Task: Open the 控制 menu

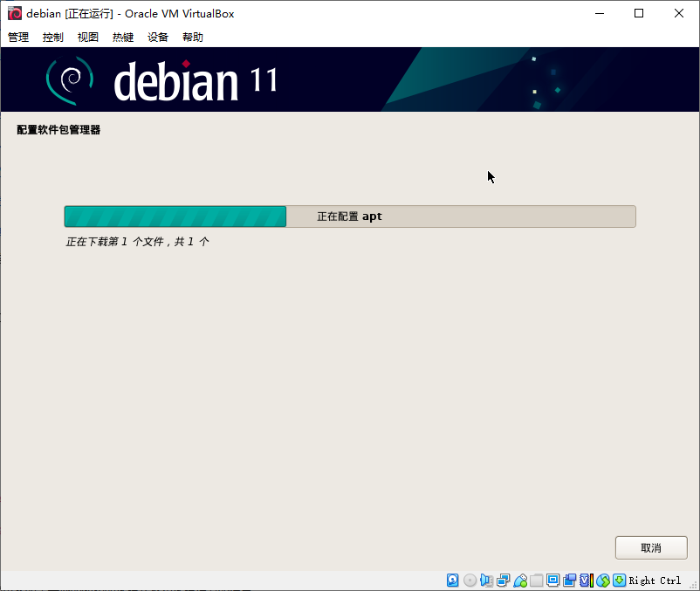Action: (53, 37)
